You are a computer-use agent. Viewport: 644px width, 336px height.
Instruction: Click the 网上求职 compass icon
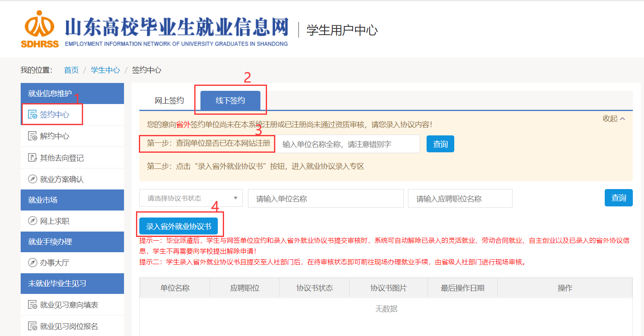(x=32, y=221)
